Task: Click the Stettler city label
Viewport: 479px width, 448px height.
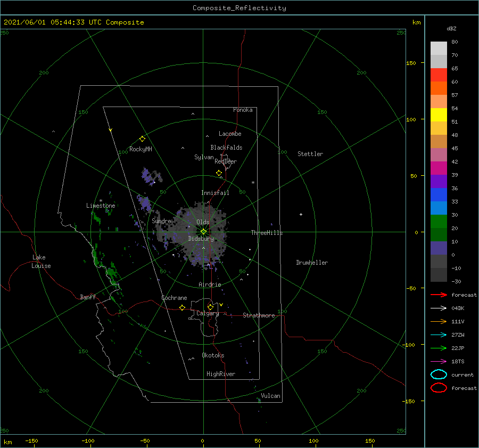Action: click(310, 154)
